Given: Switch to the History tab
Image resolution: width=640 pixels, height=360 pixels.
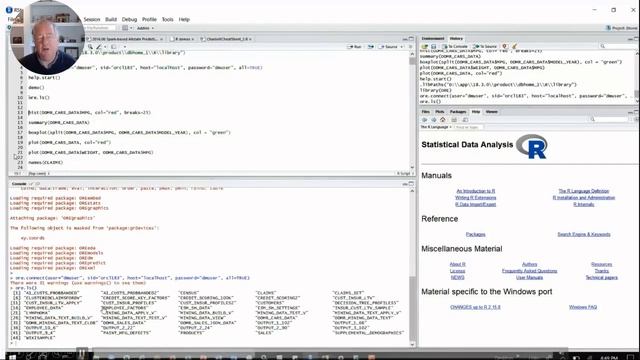Looking at the screenshot, I should (x=456, y=38).
